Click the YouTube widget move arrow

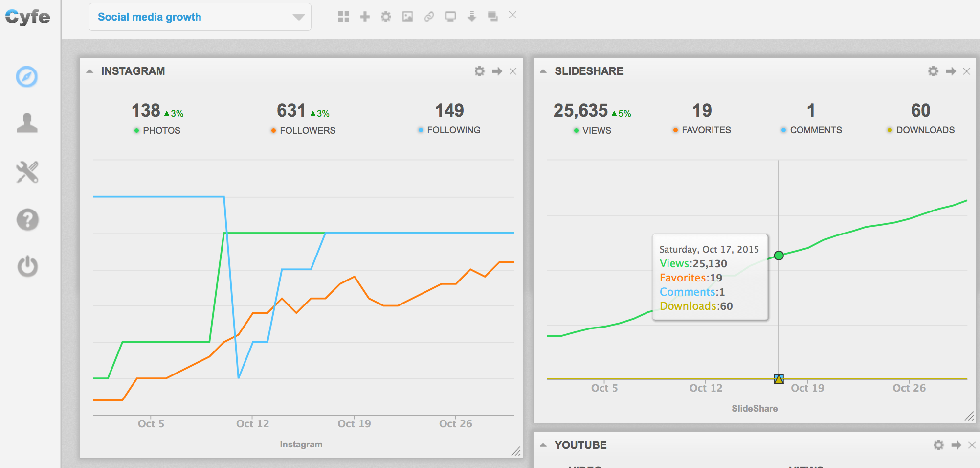(x=957, y=445)
